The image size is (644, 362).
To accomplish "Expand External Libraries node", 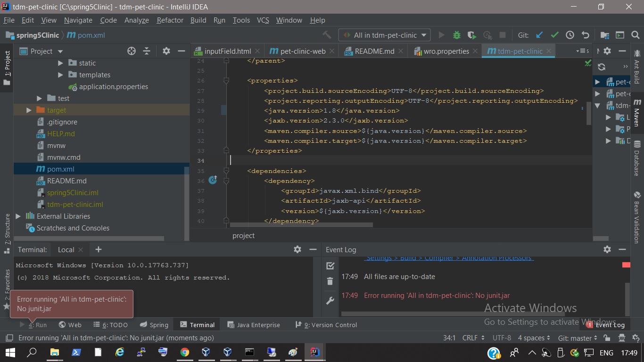I will tap(18, 216).
